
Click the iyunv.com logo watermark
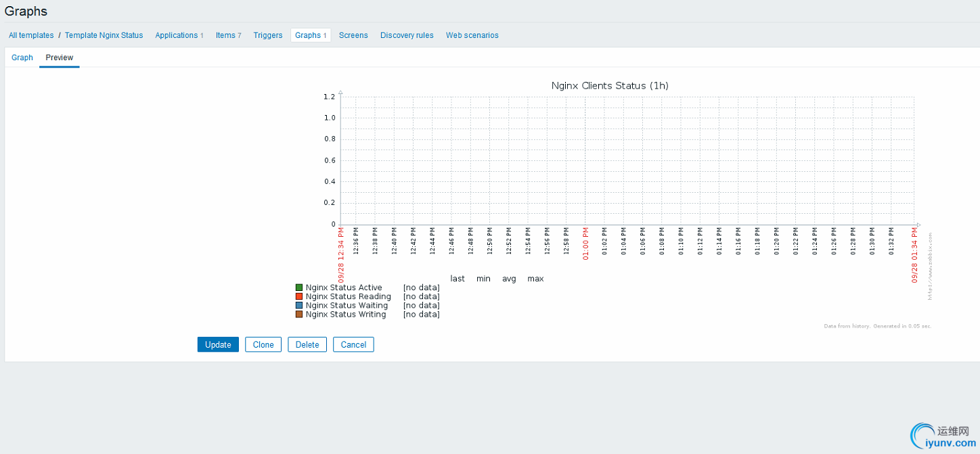(942, 436)
